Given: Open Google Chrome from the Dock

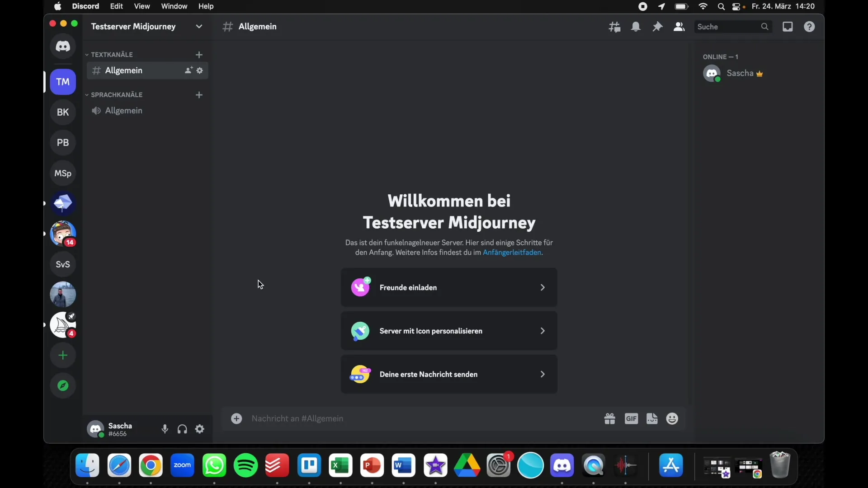Looking at the screenshot, I should (x=151, y=465).
